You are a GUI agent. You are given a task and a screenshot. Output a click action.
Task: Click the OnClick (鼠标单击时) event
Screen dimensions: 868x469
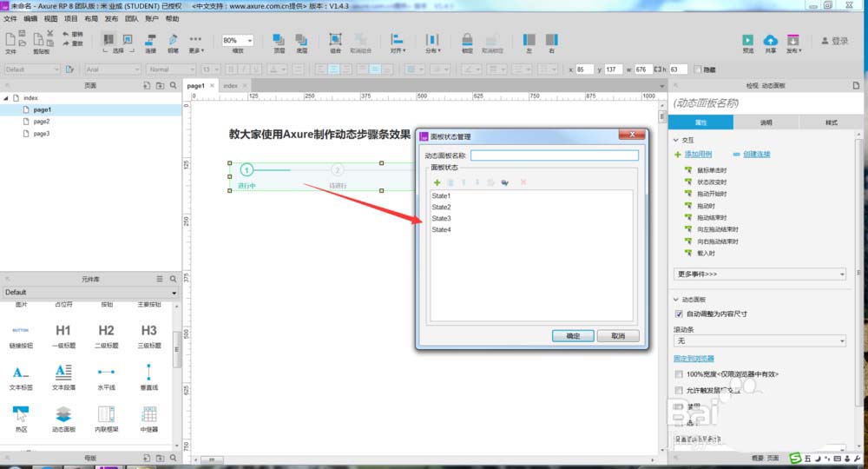pyautogui.click(x=712, y=170)
